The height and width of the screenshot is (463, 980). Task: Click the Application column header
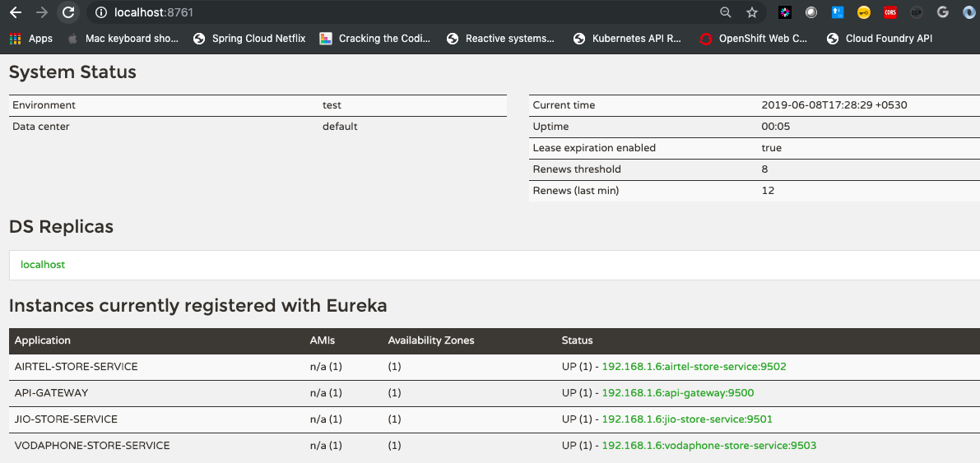(43, 340)
